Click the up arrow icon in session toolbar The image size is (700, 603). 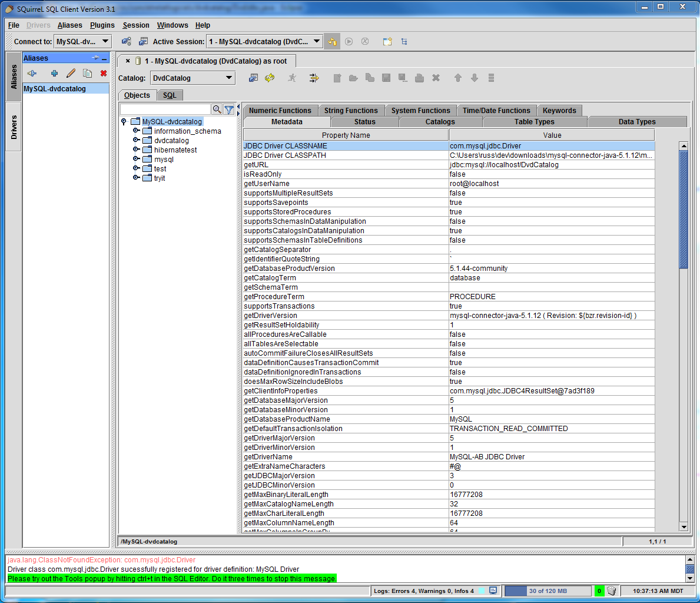click(458, 78)
